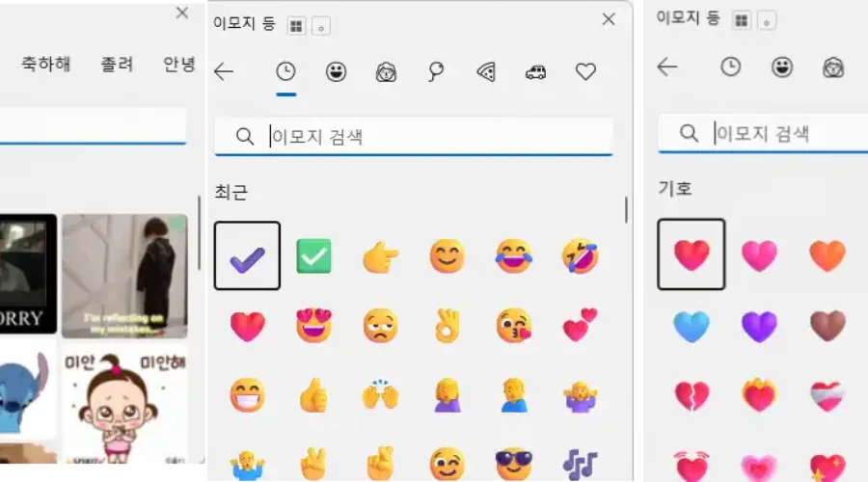The height and width of the screenshot is (482, 868).
Task: Select the musical notes emoji
Action: point(581,464)
